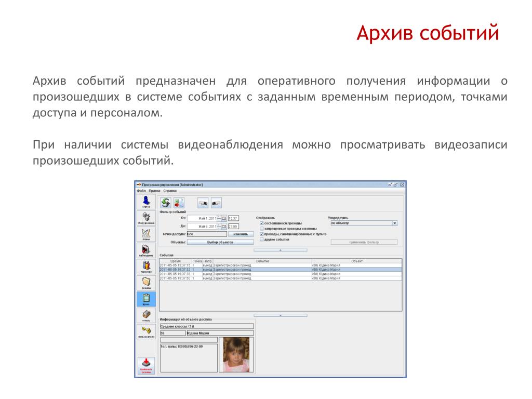This screenshot has width=532, height=399.
Task: Click the Точка column header
Action: click(197, 261)
